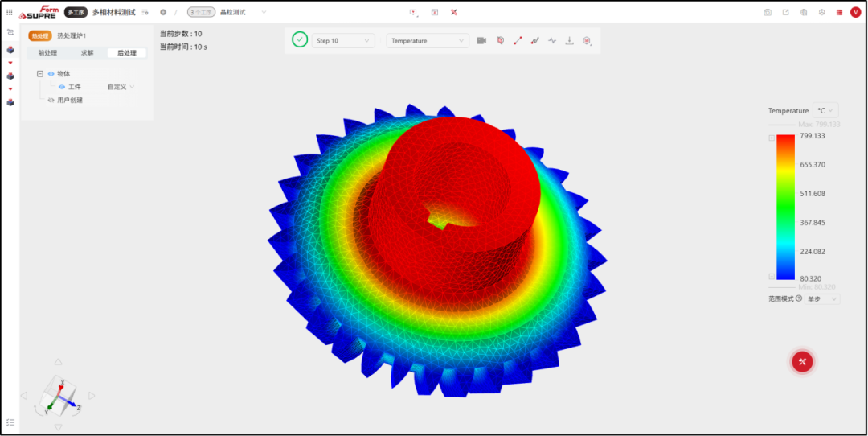Show hidden 用户创建 with its eye icon
The width and height of the screenshot is (868, 436).
(x=51, y=101)
